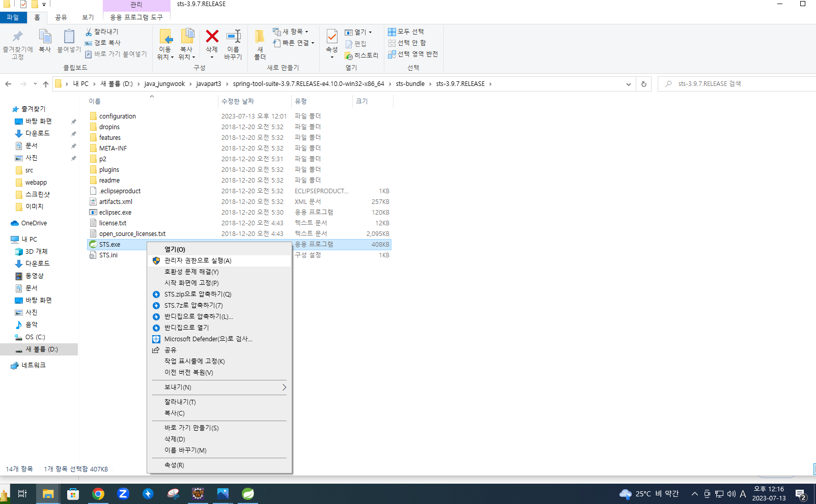
Task: Expand the Open dropdown arrow
Action: click(370, 32)
